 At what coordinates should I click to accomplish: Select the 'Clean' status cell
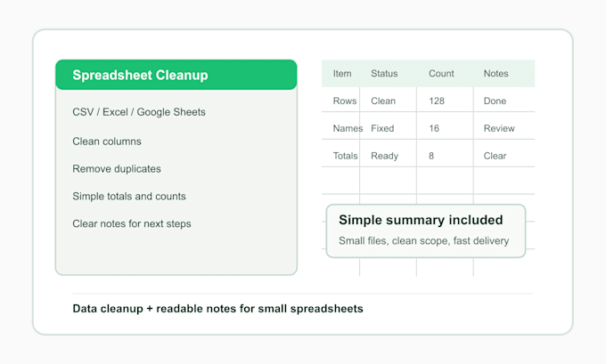click(383, 101)
